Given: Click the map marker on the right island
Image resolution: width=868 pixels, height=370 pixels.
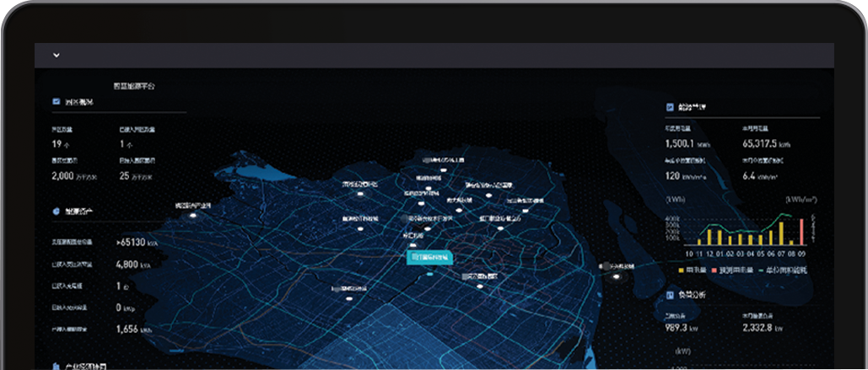Looking at the screenshot, I should coord(618,276).
